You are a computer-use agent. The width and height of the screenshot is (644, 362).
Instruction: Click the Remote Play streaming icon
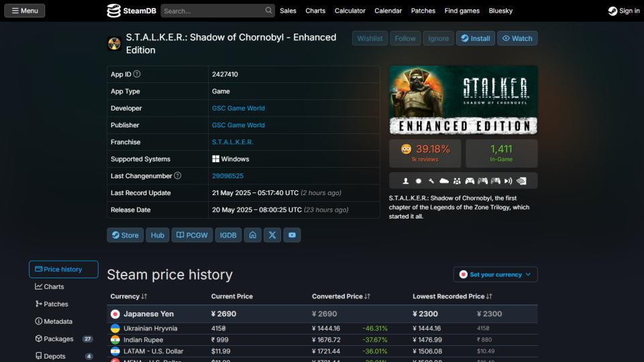pyautogui.click(x=508, y=180)
